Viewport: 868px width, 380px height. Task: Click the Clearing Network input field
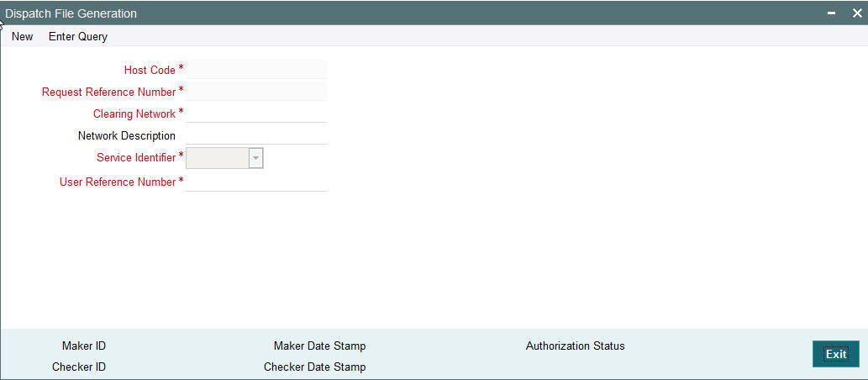(256, 113)
